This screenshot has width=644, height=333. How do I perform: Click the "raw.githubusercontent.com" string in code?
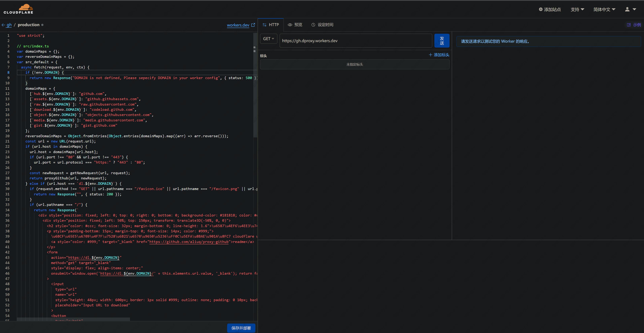[x=108, y=104]
